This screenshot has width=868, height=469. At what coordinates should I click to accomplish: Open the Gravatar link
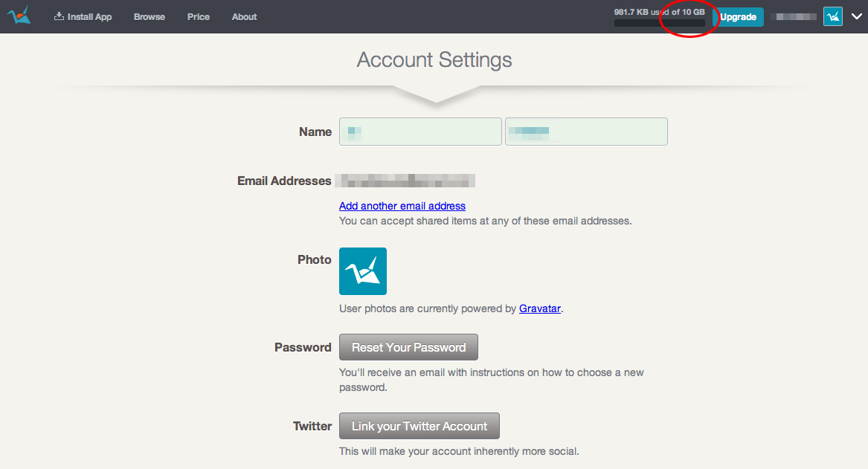click(540, 308)
